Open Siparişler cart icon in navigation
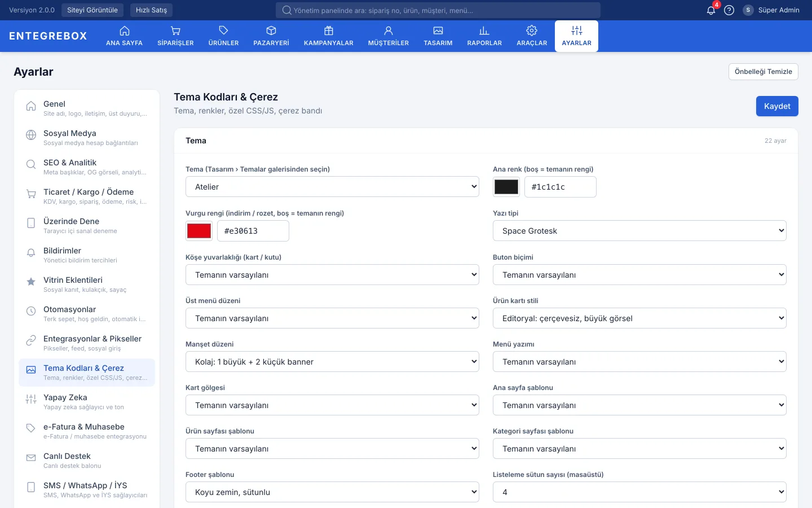This screenshot has height=508, width=812. point(175,30)
